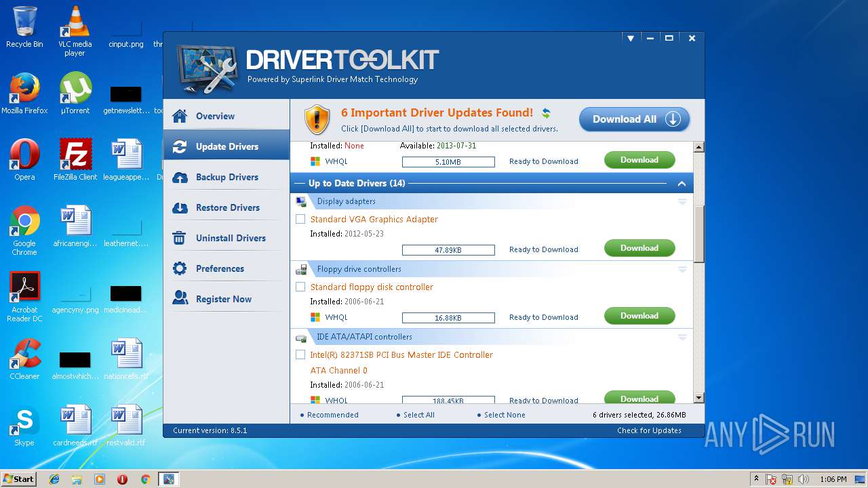Download the Intel 82371SB IDE Controller driver
868x488 pixels.
[x=639, y=398]
